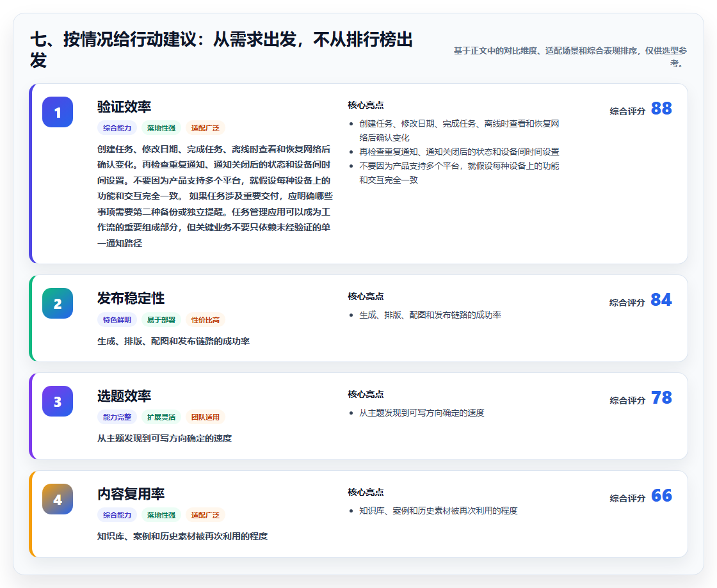Click 核心亮点 heading in 发布稳定性 card
The image size is (717, 588).
coord(366,296)
